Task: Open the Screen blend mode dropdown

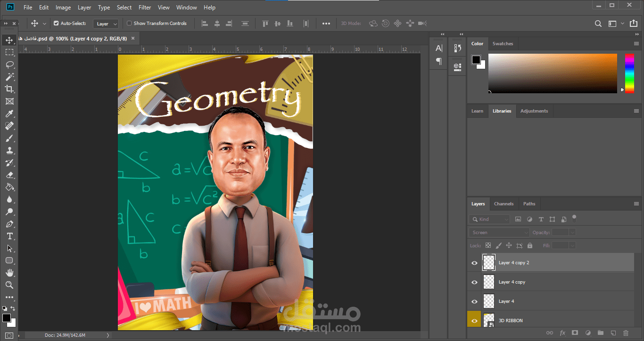Action: click(x=499, y=232)
